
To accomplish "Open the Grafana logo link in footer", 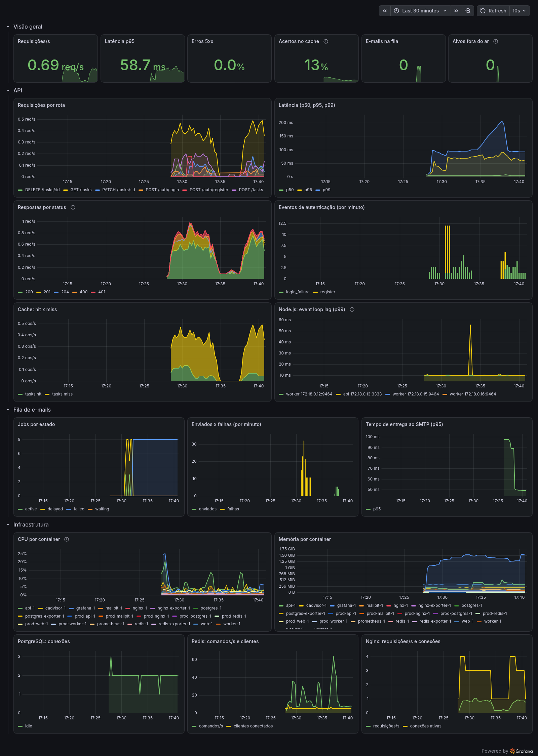I will pyautogui.click(x=522, y=751).
